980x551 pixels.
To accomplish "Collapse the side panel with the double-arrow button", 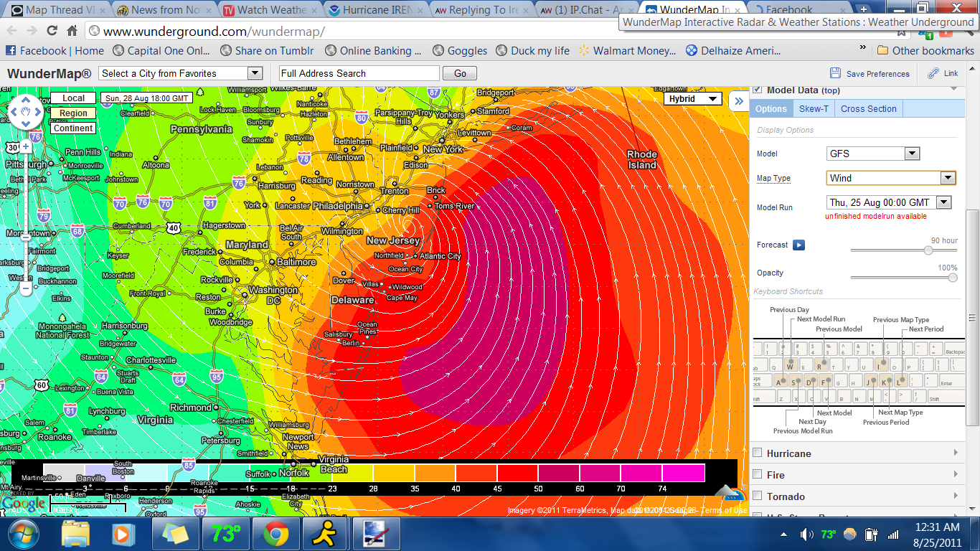I will [738, 101].
